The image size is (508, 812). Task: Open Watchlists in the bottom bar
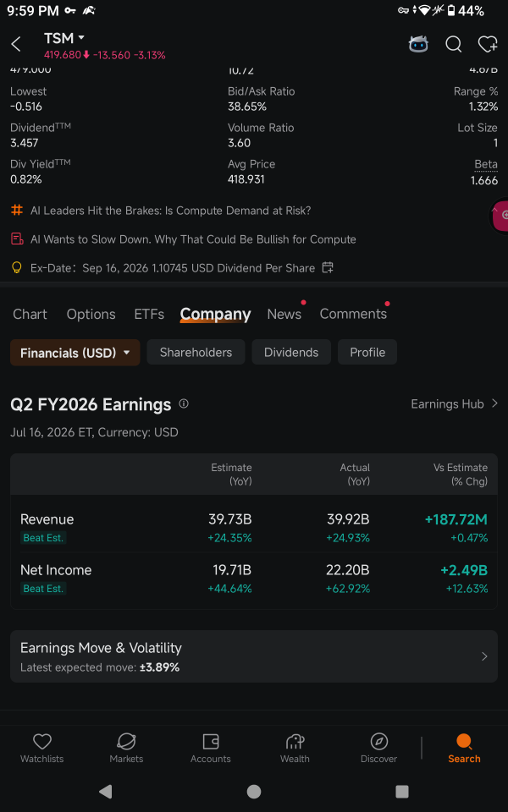42,749
